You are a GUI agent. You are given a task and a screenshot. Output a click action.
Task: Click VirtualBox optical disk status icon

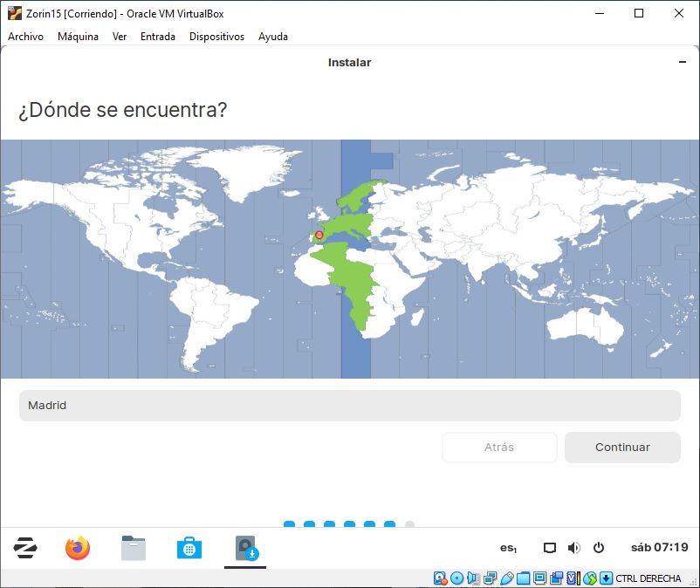pos(456,578)
